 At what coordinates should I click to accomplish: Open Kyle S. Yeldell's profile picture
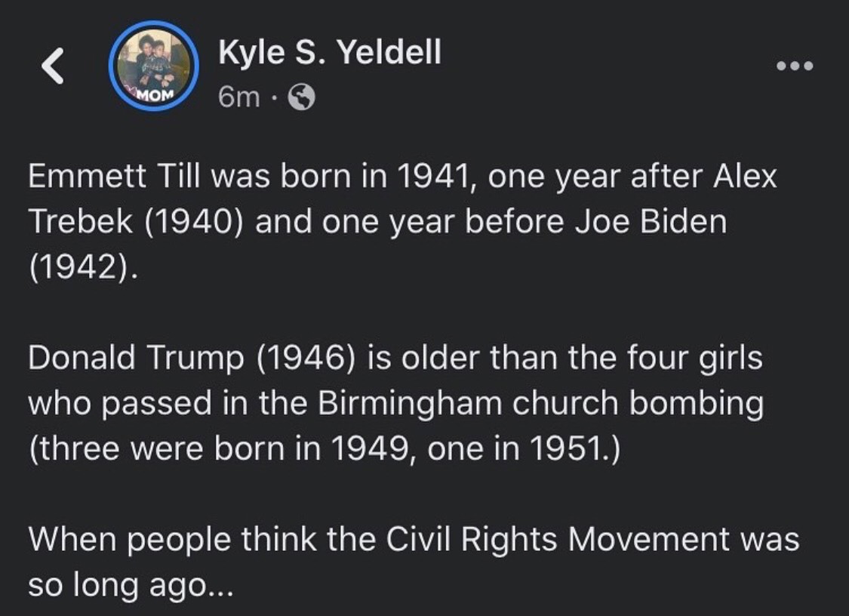tap(154, 66)
